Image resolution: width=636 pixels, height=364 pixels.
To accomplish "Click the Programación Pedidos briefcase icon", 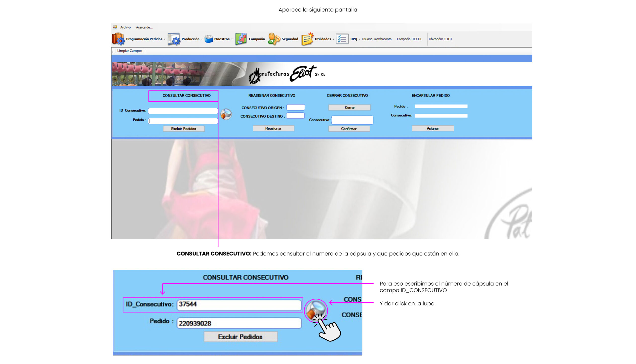I will (118, 39).
